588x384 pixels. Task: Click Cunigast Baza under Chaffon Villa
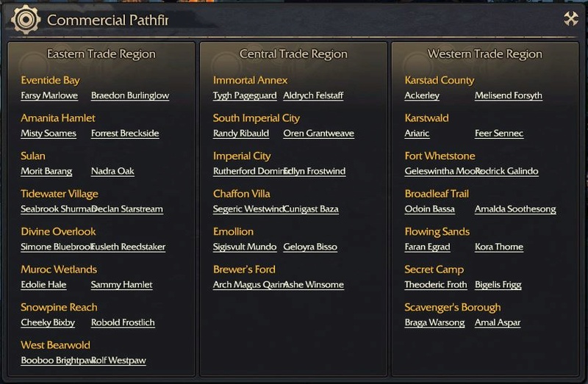click(x=311, y=209)
